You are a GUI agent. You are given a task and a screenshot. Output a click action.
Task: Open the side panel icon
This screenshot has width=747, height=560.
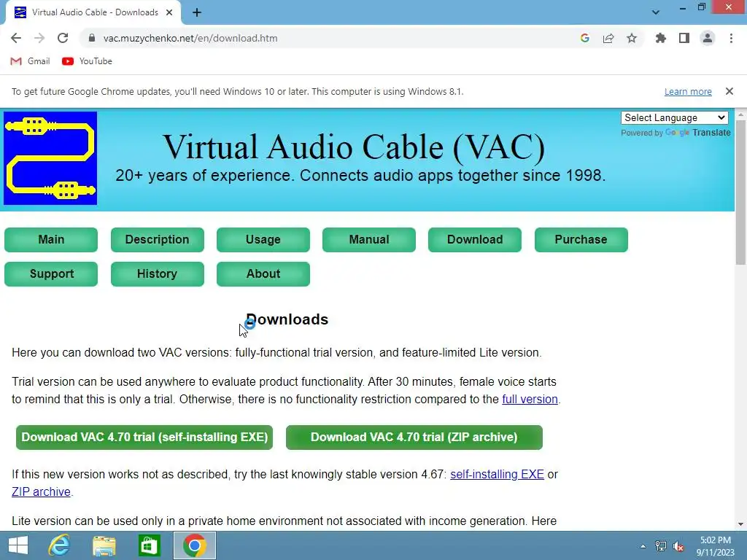(x=684, y=38)
